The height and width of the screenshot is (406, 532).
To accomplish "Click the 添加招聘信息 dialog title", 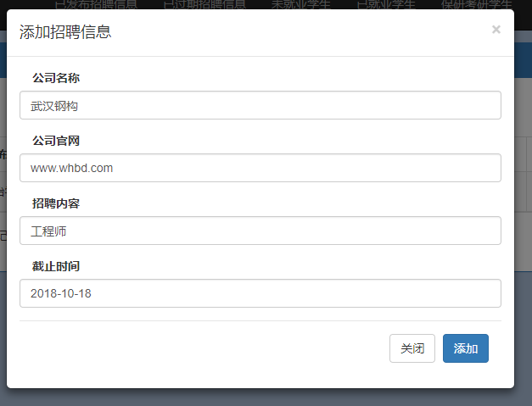I will [65, 33].
